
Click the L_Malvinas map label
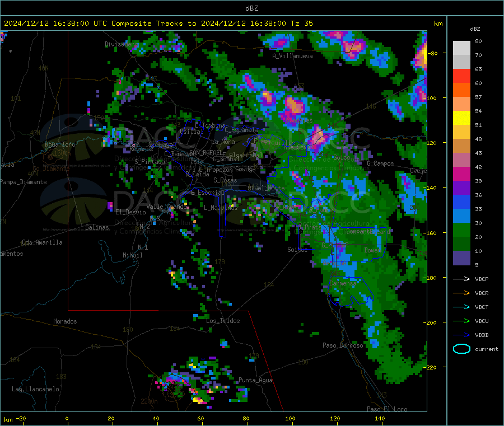click(x=221, y=208)
